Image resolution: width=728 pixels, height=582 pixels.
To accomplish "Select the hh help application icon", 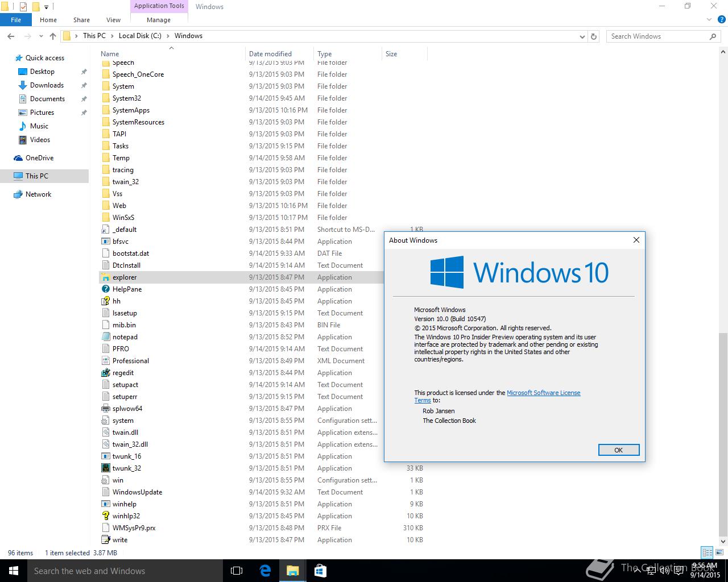I will pos(105,301).
